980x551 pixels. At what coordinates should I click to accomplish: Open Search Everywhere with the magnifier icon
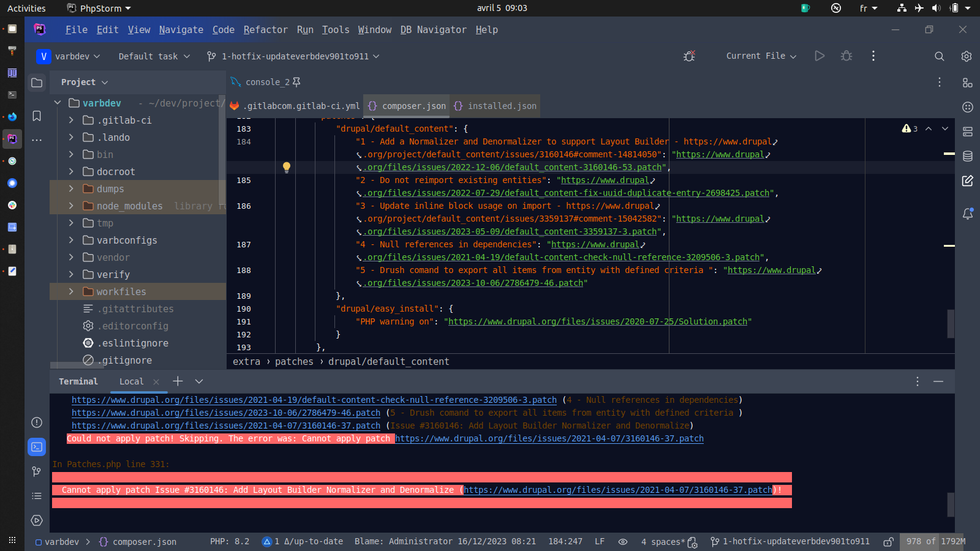pyautogui.click(x=939, y=56)
